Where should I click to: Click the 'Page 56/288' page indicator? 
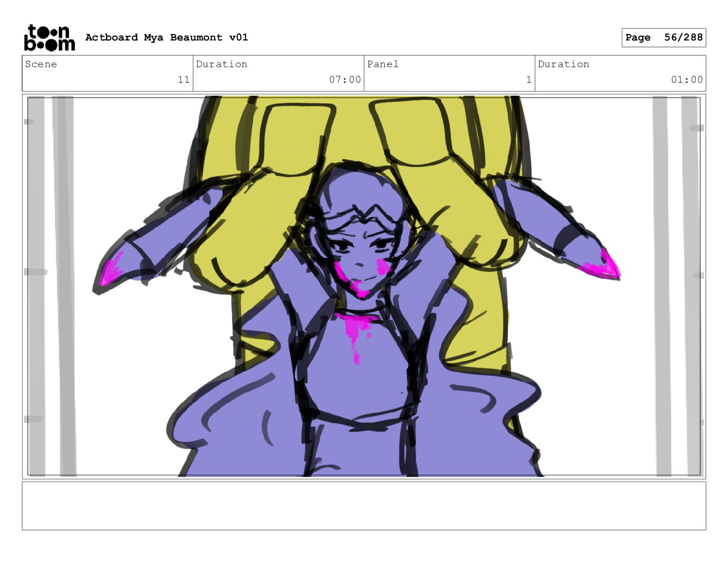pos(664,37)
